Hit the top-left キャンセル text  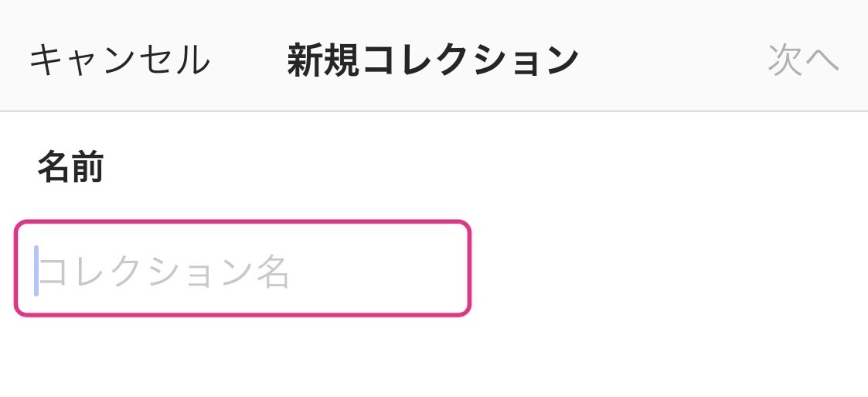(120, 60)
